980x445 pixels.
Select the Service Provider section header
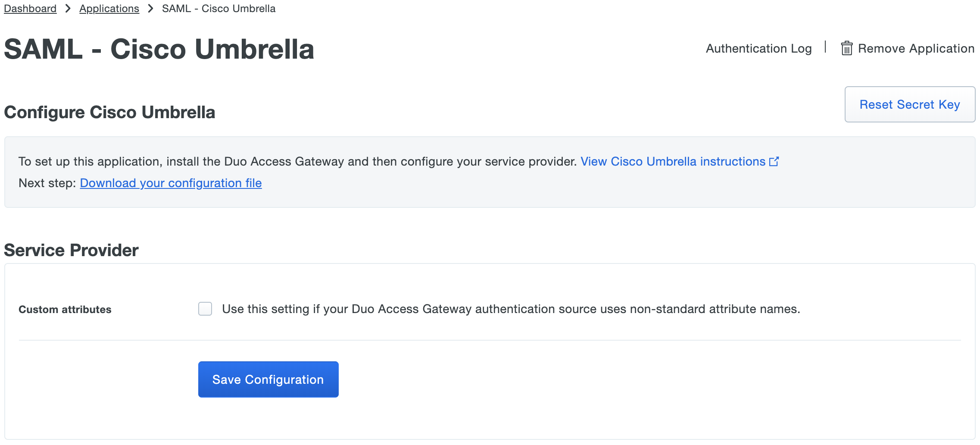[71, 250]
